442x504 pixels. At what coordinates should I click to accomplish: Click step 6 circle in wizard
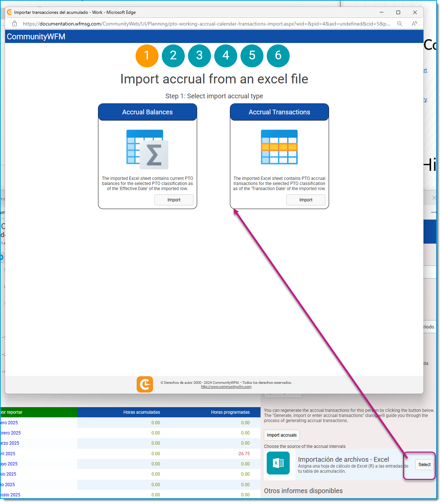[278, 56]
